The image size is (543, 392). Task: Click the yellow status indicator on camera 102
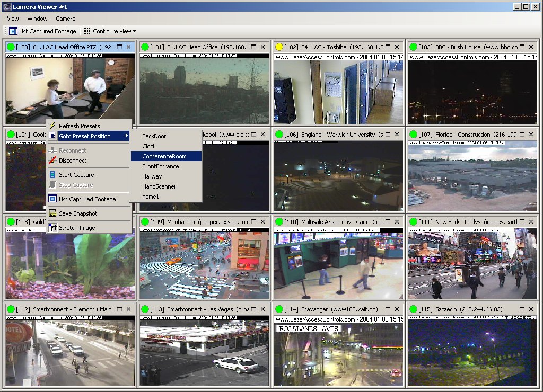(x=279, y=47)
